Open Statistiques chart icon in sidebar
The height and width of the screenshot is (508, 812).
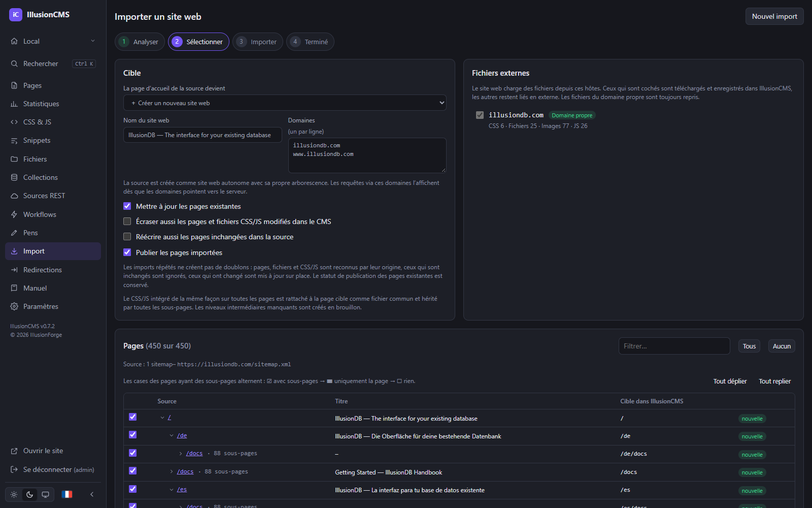click(x=14, y=104)
